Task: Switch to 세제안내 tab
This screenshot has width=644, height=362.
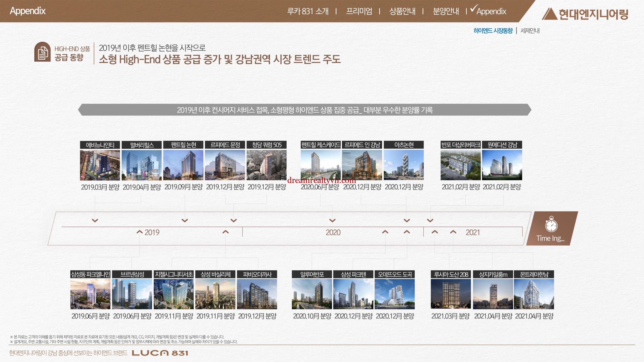Action: (x=530, y=31)
